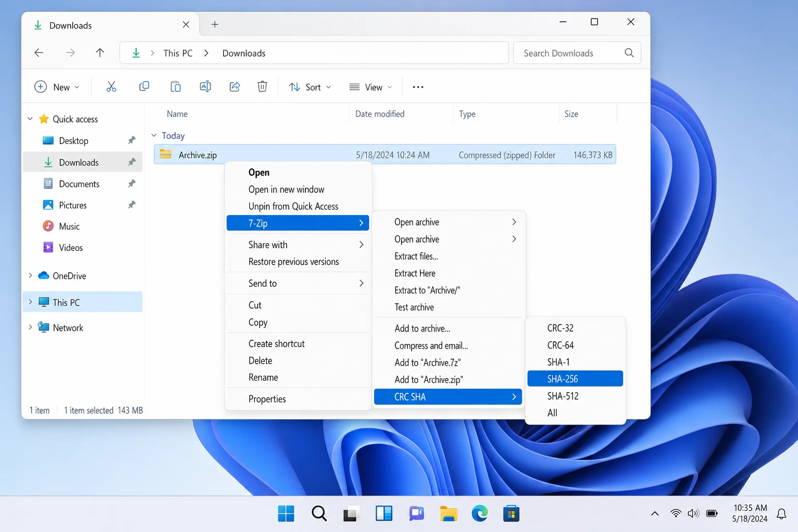
Task: Show hidden tray icons chevron
Action: [655, 514]
